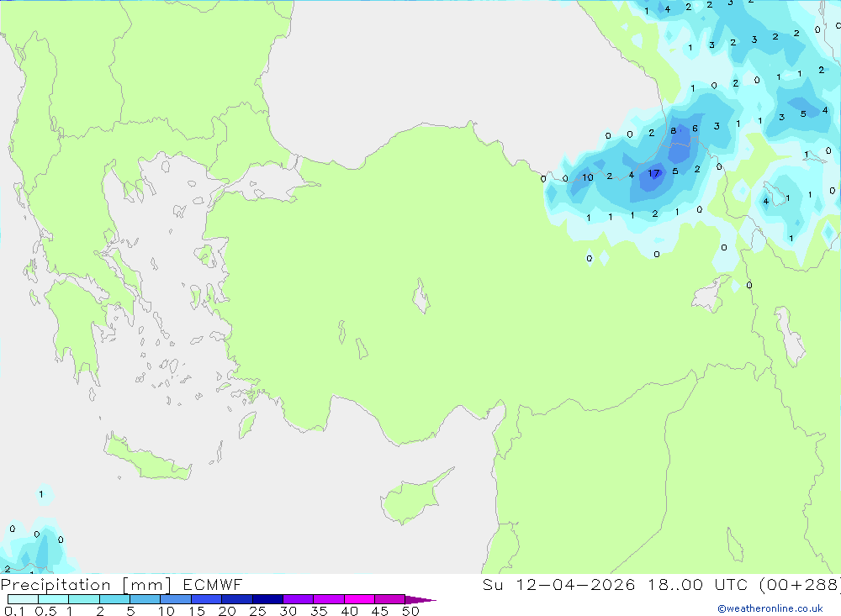Select the '(00+288)' forecast offset text
Screen dimensions: 841x616
(x=801, y=585)
